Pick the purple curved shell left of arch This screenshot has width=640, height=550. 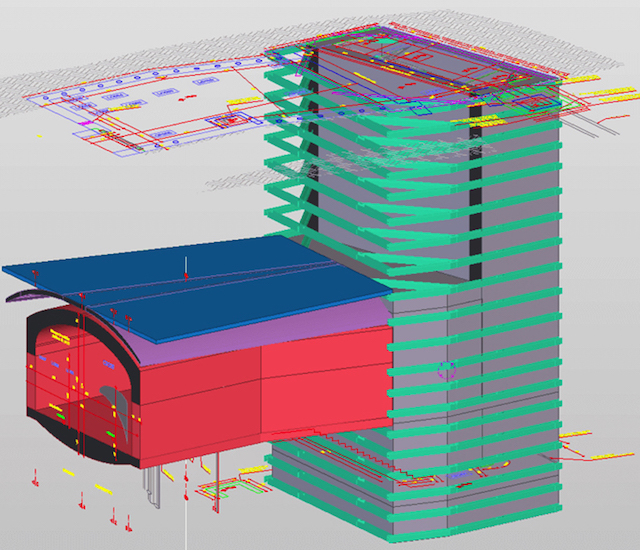pyautogui.click(x=29, y=295)
